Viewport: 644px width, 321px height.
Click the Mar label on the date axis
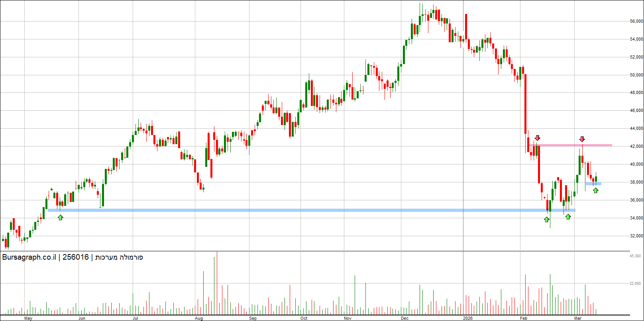coord(578,318)
